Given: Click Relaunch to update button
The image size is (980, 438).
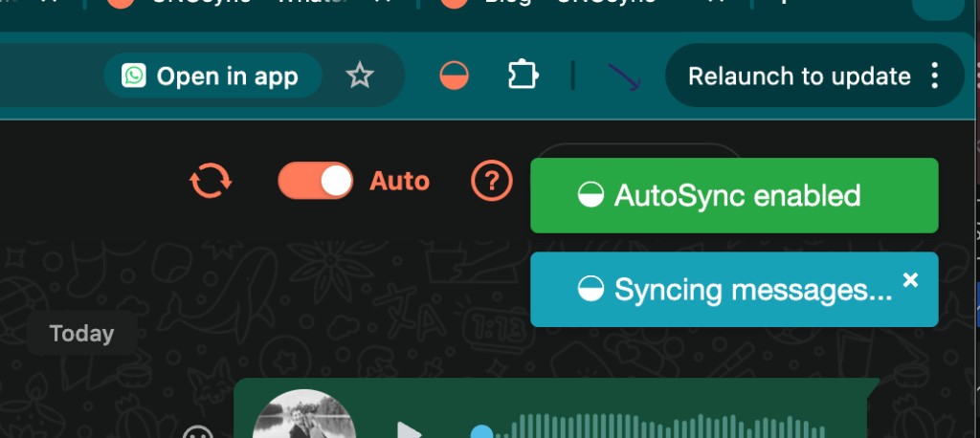Looking at the screenshot, I should pos(799,77).
